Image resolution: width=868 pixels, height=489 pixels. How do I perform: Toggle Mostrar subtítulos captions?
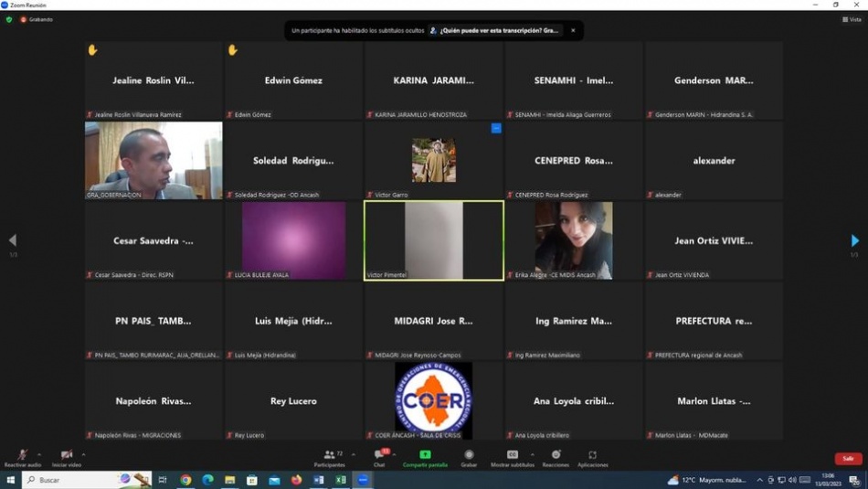513,455
